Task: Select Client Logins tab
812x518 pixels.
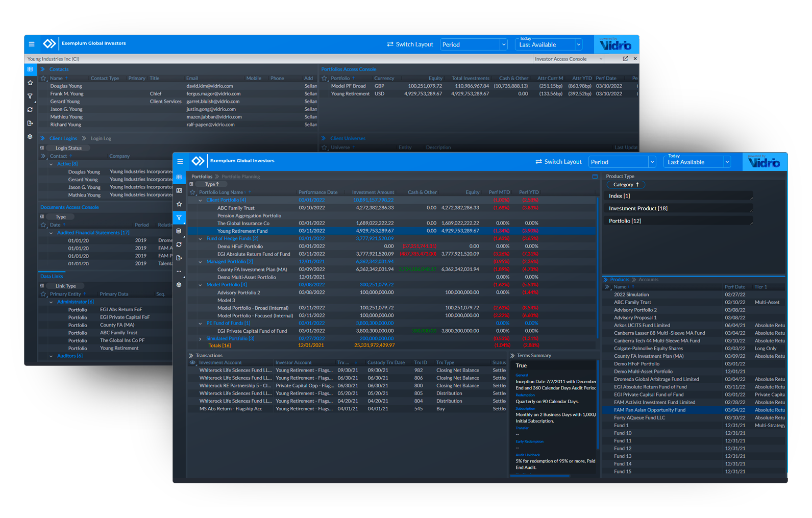Action: tap(63, 138)
